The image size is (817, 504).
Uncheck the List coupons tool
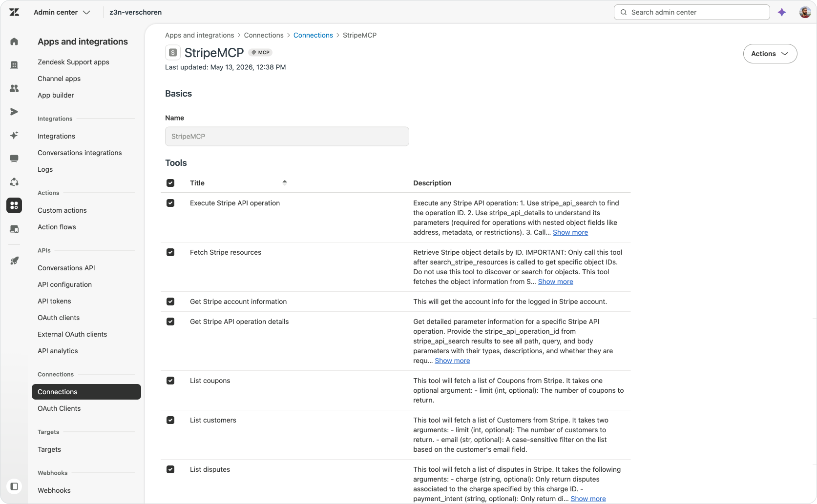[x=170, y=381]
